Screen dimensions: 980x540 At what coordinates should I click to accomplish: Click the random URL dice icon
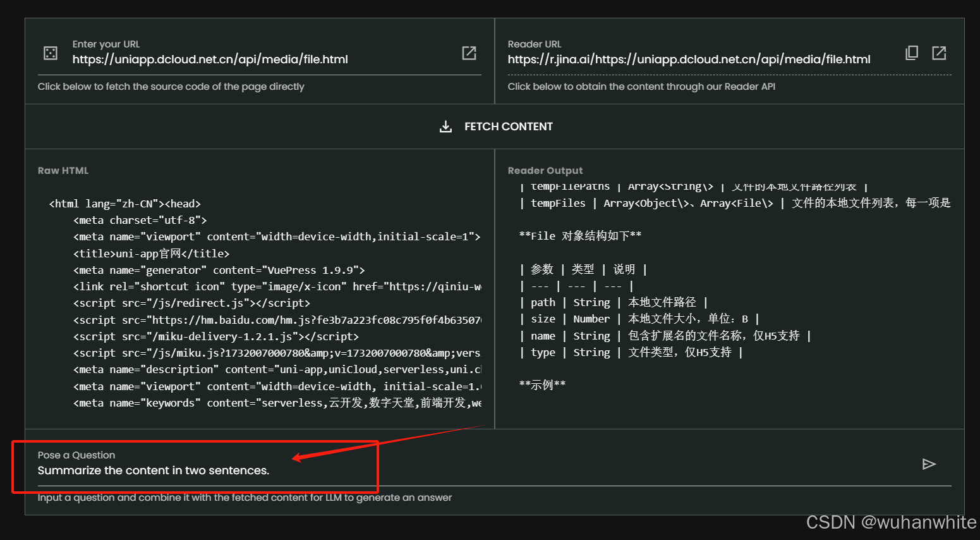[x=51, y=53]
